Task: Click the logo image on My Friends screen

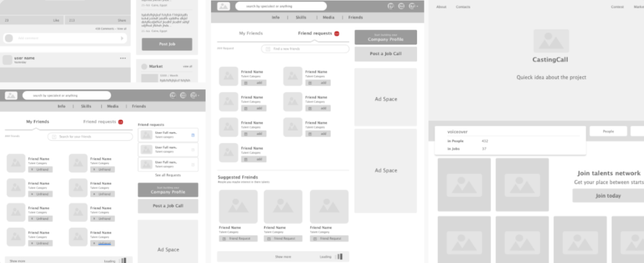Action: click(x=11, y=96)
